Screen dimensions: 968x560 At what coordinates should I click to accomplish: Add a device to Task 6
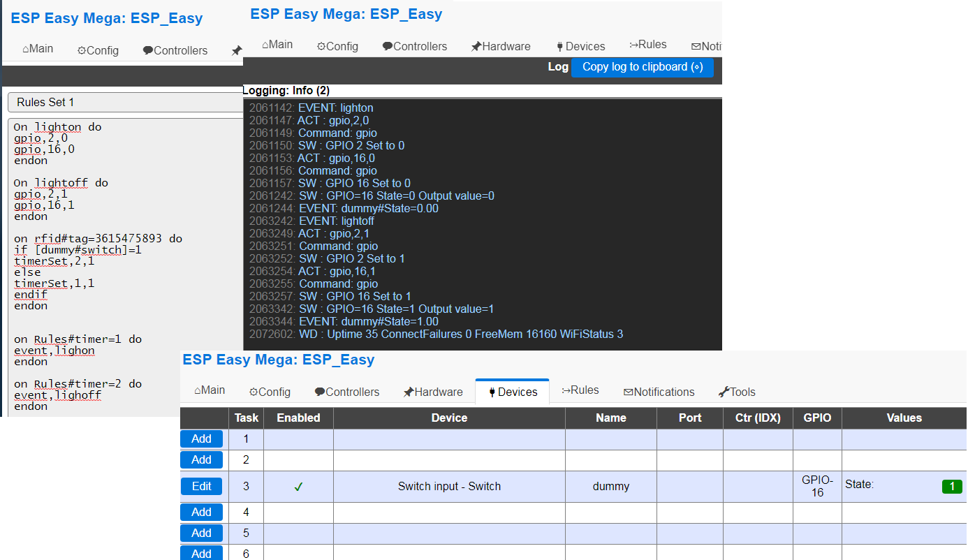pyautogui.click(x=201, y=553)
